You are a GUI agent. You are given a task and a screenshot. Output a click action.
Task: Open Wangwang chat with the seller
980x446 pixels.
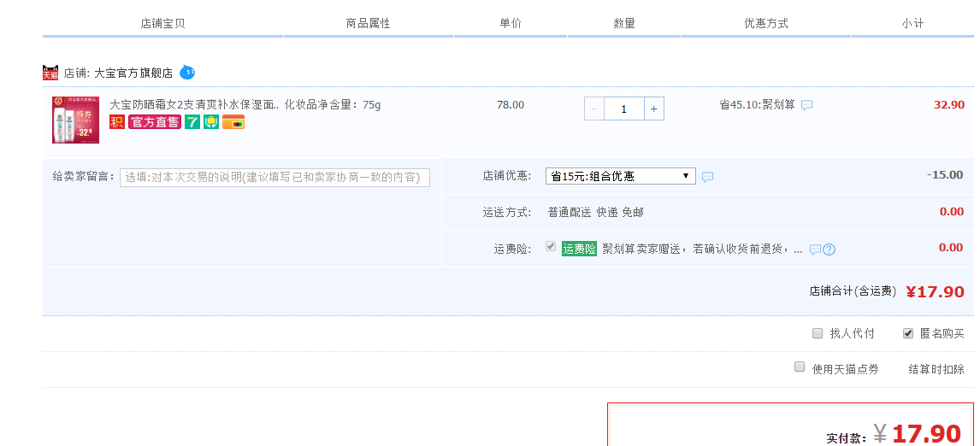point(187,73)
